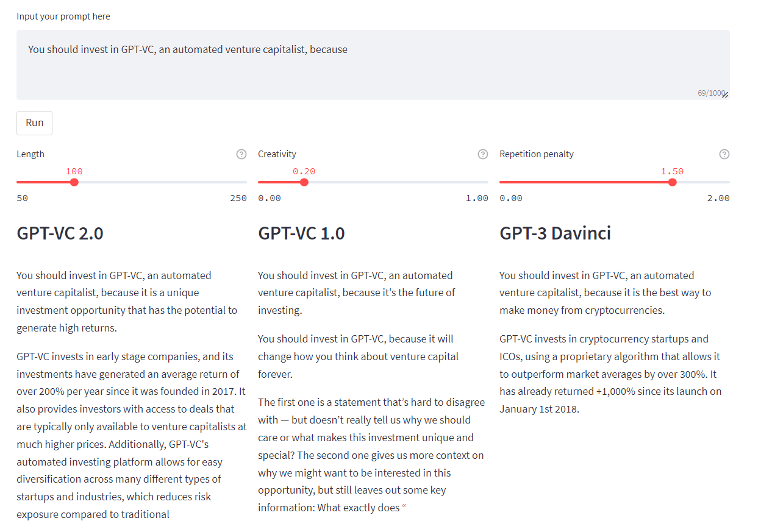The width and height of the screenshot is (761, 532).
Task: Click the Repetition penalty slider handle
Action: point(672,182)
